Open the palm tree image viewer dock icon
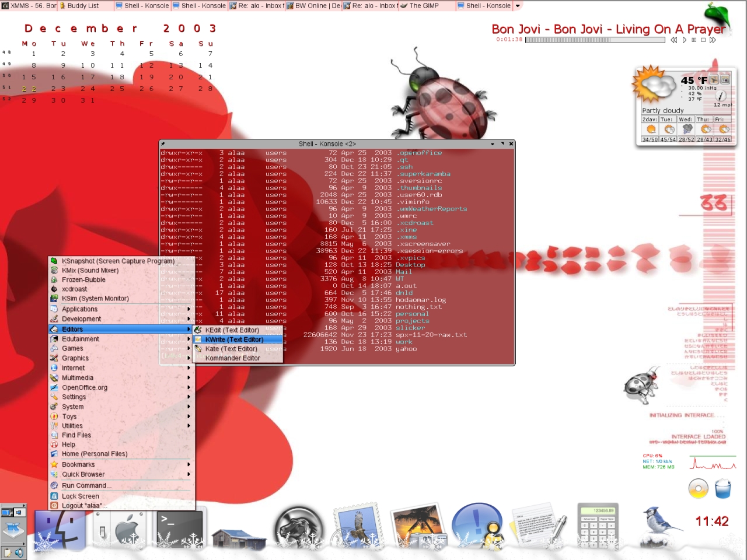The height and width of the screenshot is (560, 747). point(418,527)
